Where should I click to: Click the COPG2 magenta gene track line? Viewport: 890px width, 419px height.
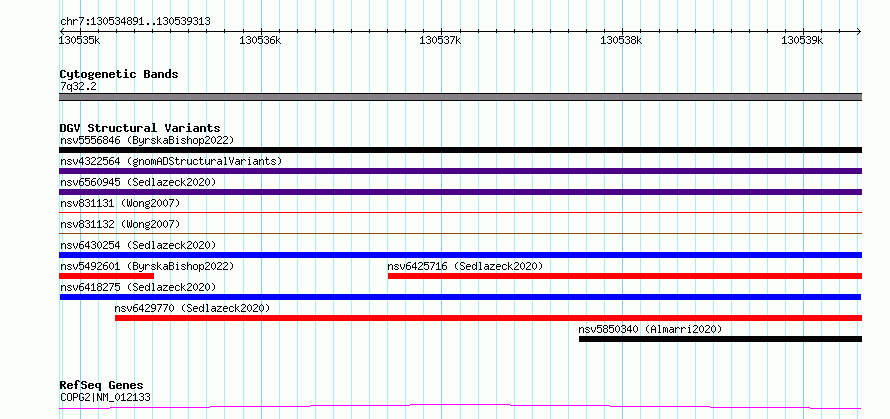click(460, 407)
